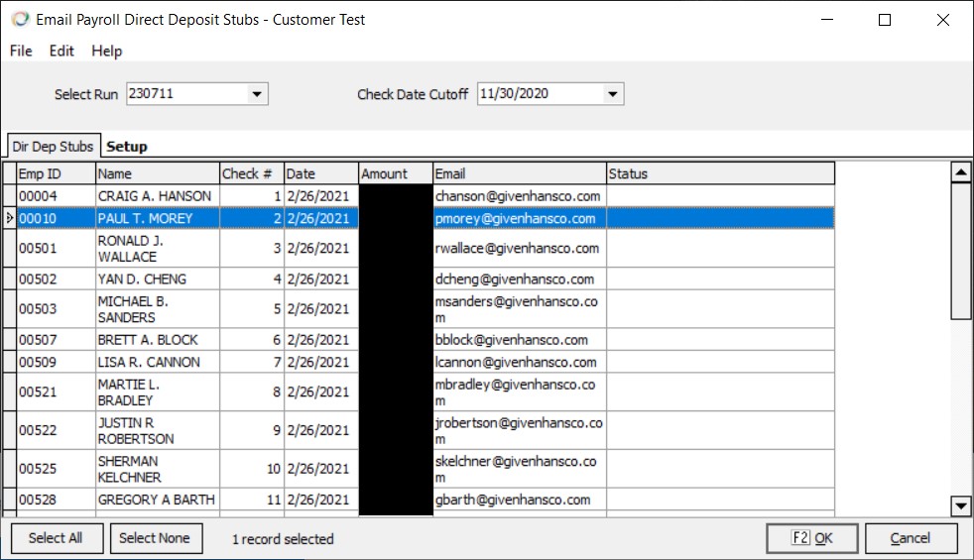Expand the Check Date Cutoff dropdown

tap(613, 94)
